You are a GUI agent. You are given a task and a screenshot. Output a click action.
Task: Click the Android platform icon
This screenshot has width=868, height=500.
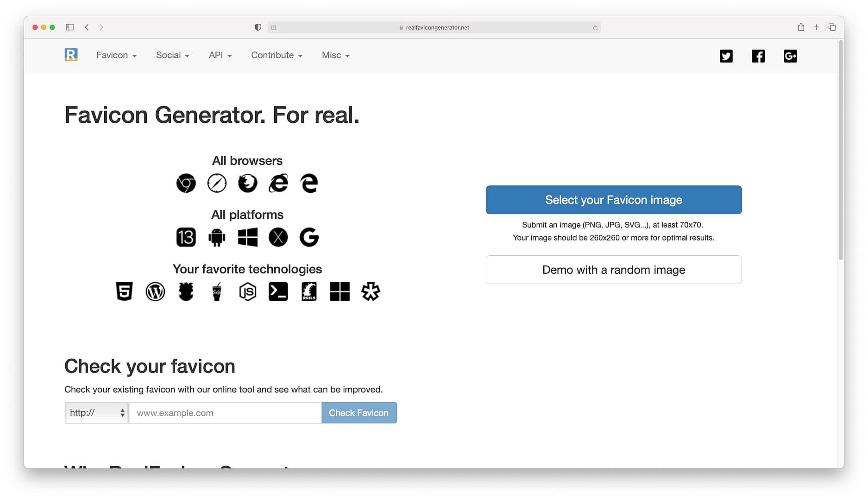216,237
